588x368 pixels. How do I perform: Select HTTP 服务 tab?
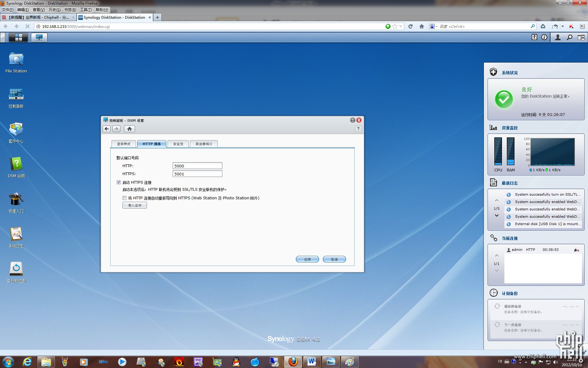pyautogui.click(x=152, y=144)
